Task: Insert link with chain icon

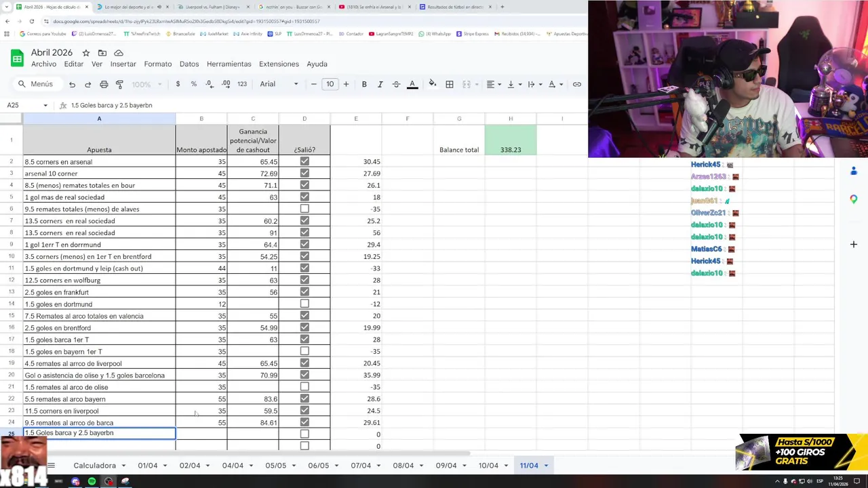Action: (x=577, y=84)
